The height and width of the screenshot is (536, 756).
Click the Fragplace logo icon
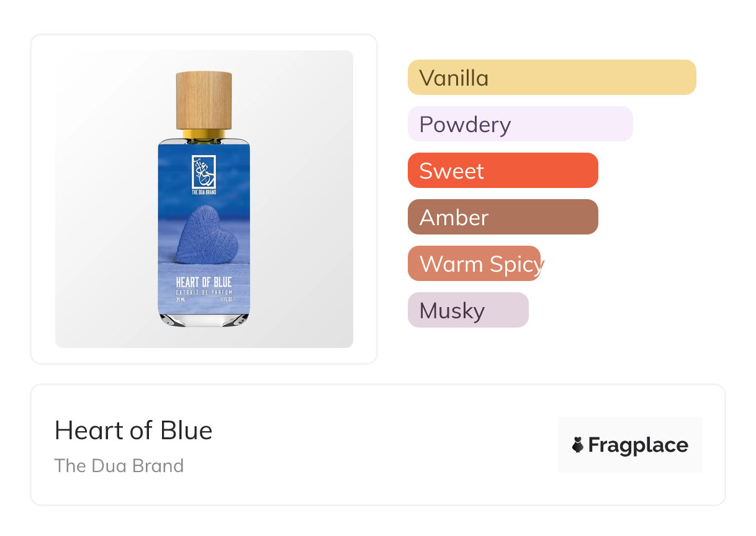578,445
